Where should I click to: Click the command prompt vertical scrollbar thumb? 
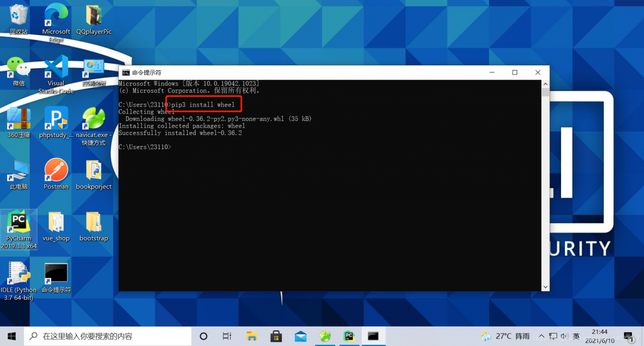click(545, 92)
